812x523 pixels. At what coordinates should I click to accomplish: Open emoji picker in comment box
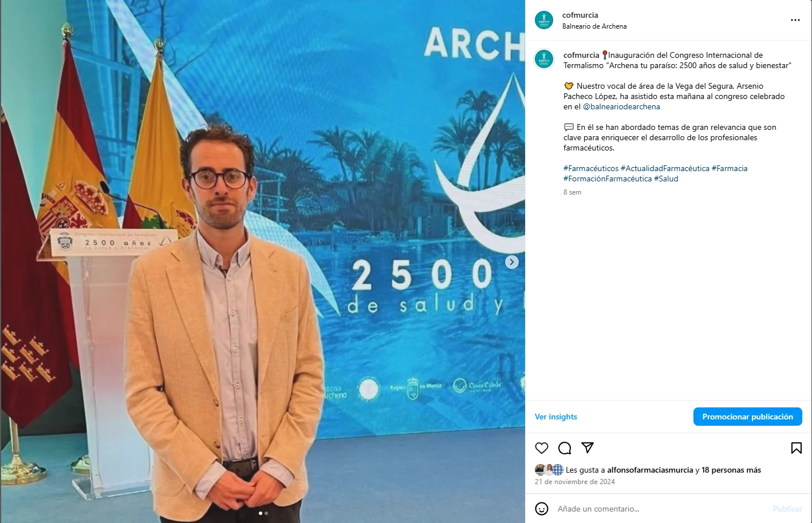[542, 509]
